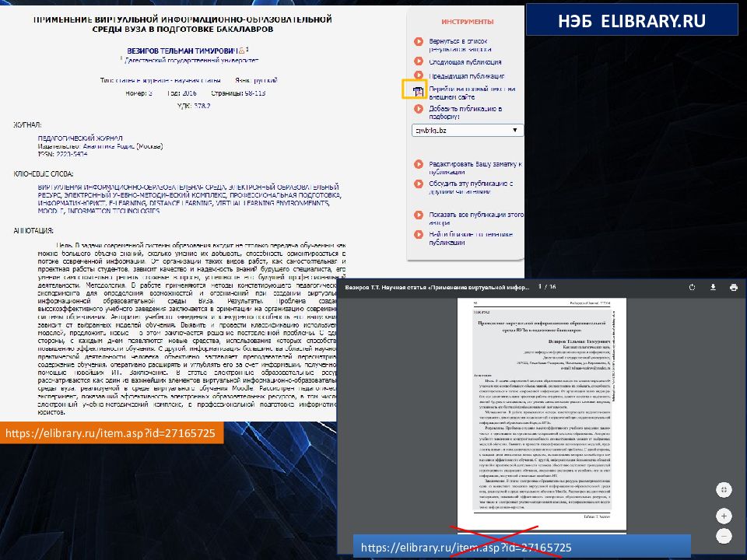The width and height of the screenshot is (747, 560).
Task: Open keyword 'INFORMATION TECHNOLOGIES'
Action: pyautogui.click(x=114, y=211)
